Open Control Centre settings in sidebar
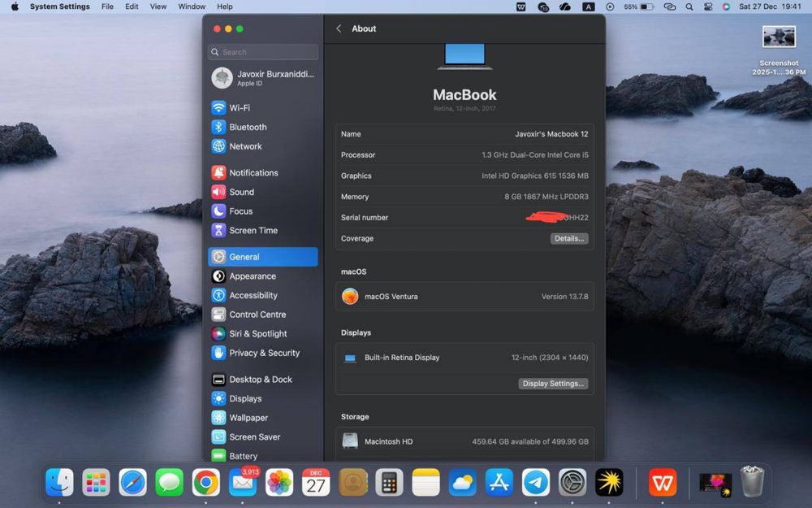Viewport: 812px width, 508px height. (262, 314)
